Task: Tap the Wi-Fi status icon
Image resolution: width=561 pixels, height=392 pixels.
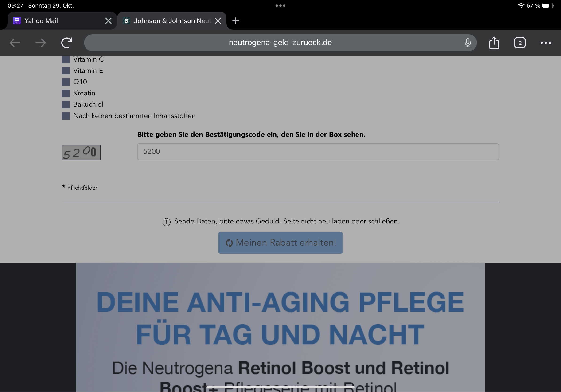Action: 521,5
